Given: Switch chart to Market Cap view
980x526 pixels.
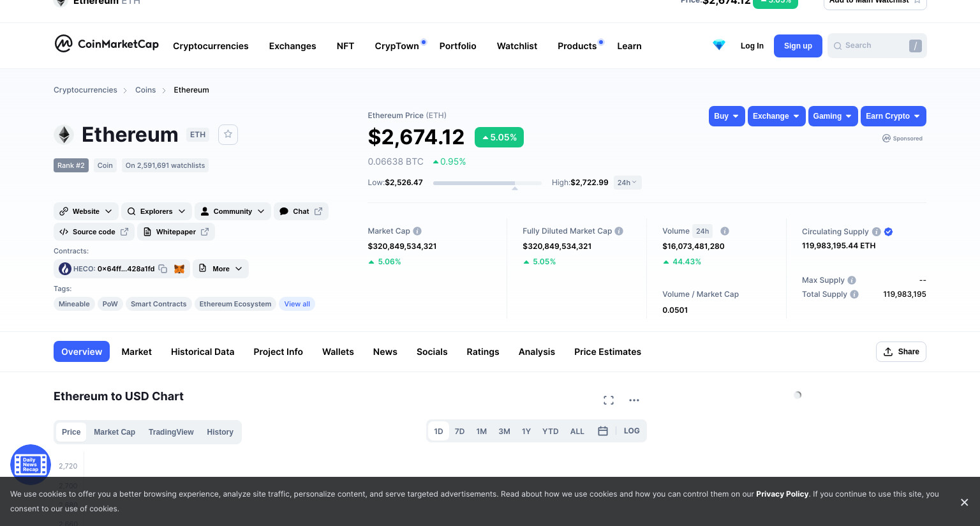Looking at the screenshot, I should click(x=114, y=432).
